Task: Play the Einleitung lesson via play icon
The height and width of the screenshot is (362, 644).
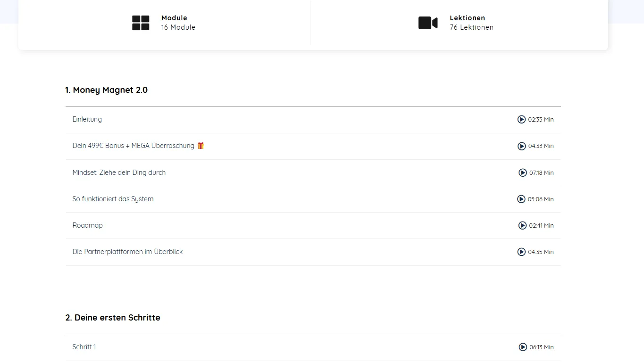Action: click(521, 120)
